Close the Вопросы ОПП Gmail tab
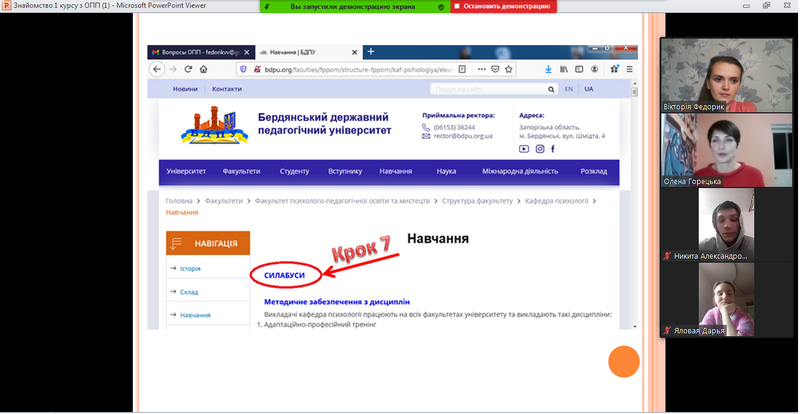 [x=247, y=52]
